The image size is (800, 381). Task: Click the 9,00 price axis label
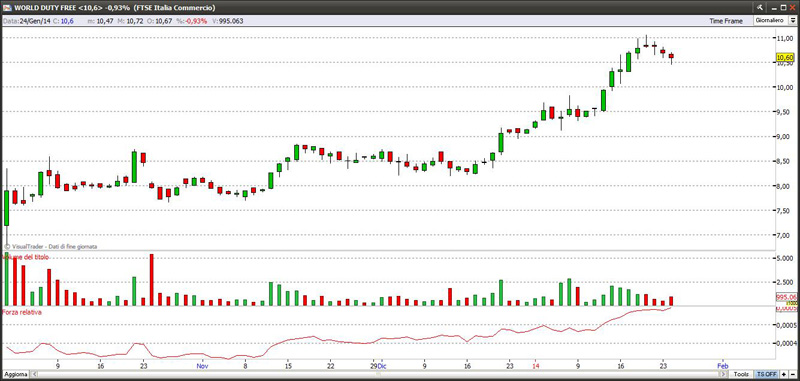[x=784, y=137]
